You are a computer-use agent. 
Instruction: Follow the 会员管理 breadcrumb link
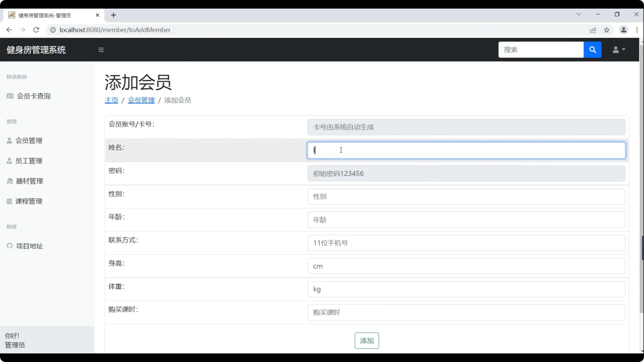pyautogui.click(x=141, y=100)
